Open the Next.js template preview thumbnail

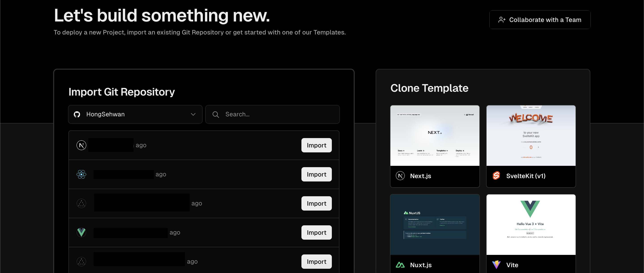coord(435,136)
